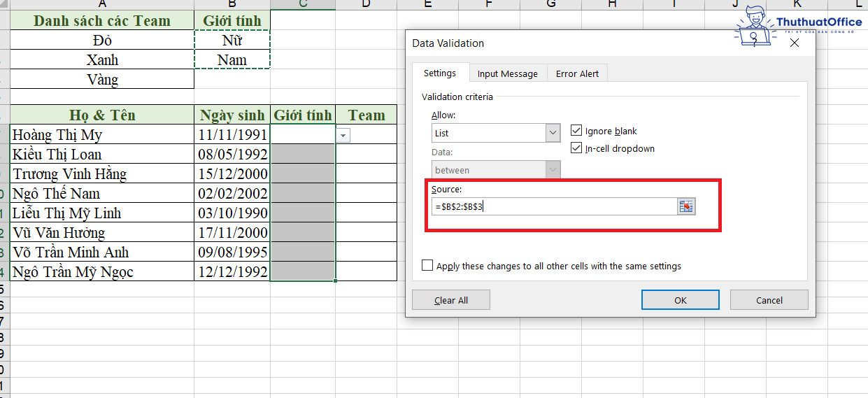
Task: Click the OK button
Action: pyautogui.click(x=681, y=300)
